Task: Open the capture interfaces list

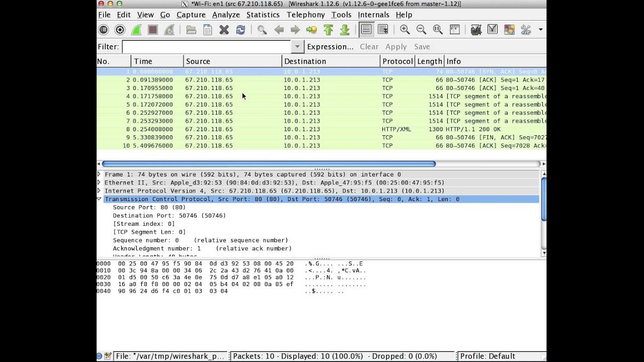Action: (103, 30)
